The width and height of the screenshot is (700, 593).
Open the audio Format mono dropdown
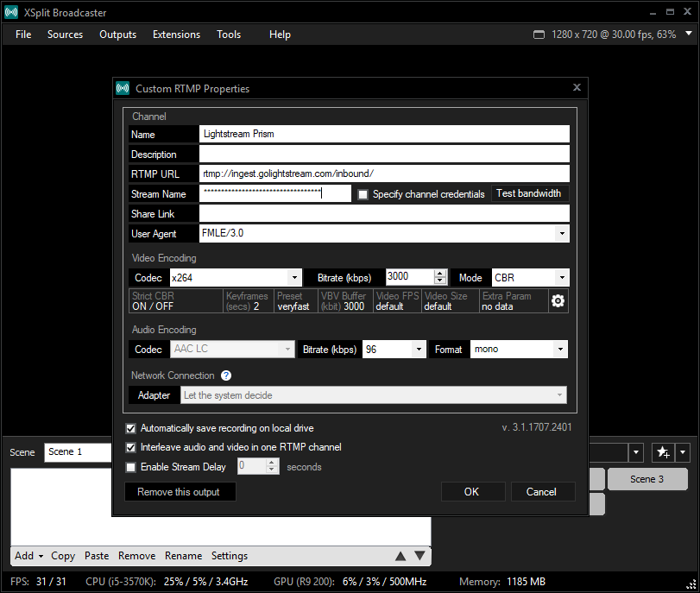[561, 350]
